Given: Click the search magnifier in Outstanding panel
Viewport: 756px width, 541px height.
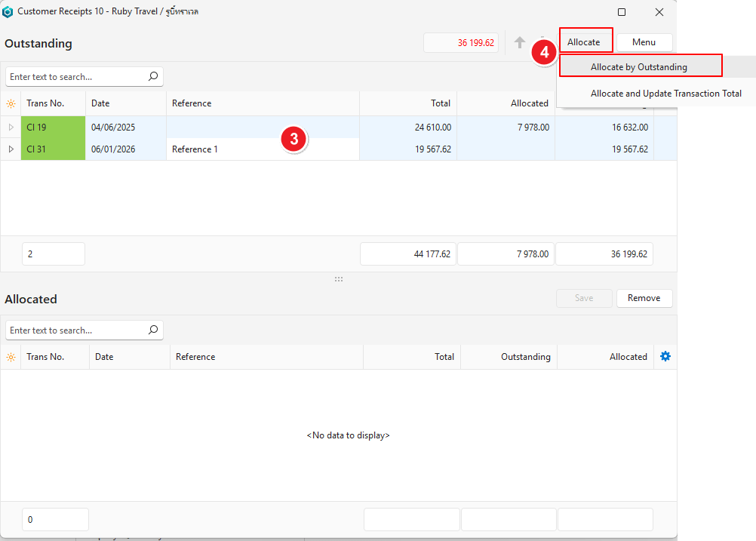Looking at the screenshot, I should tap(153, 76).
